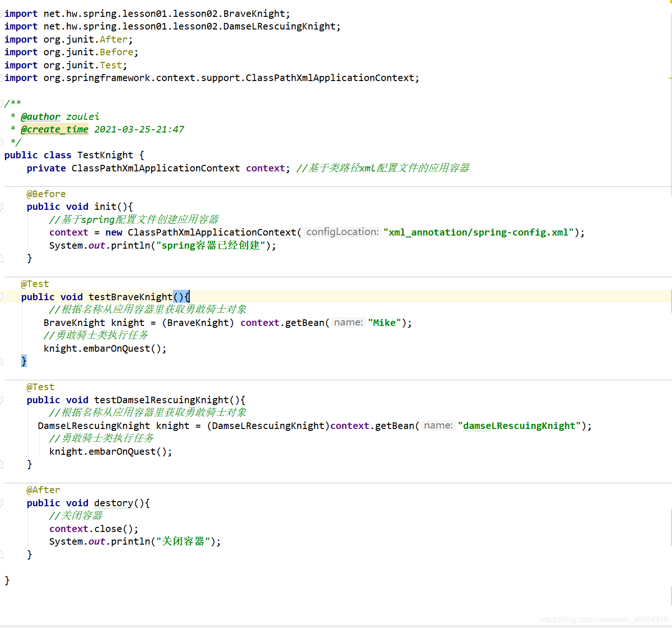The height and width of the screenshot is (628, 672).
Task: Select 'After' in the org.junit.After import
Action: point(113,39)
